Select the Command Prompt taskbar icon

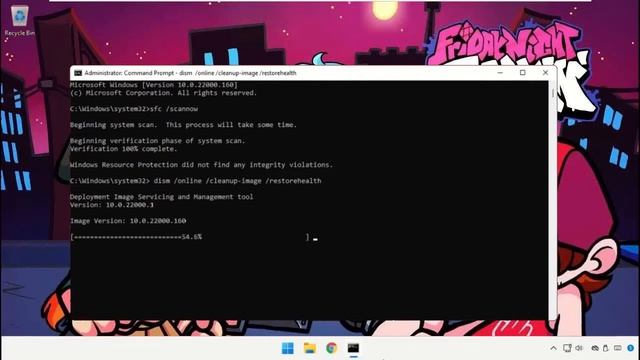353,348
